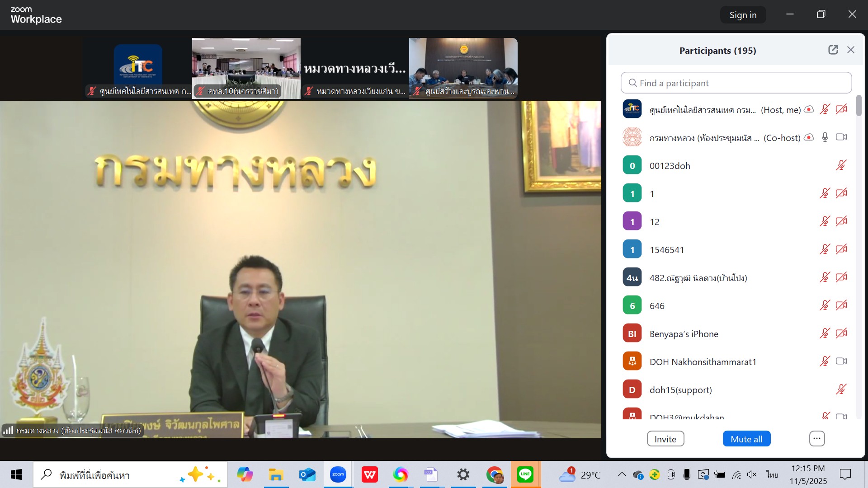Click the co-host's video camera icon
This screenshot has height=488, width=868.
pyautogui.click(x=841, y=137)
